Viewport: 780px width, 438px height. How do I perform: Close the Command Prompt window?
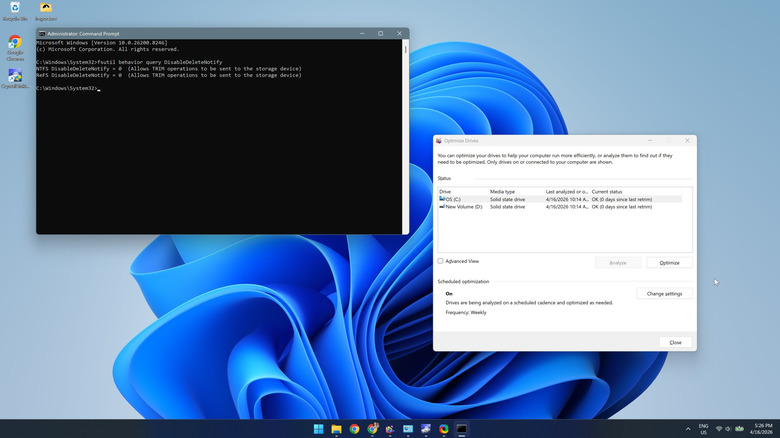399,34
